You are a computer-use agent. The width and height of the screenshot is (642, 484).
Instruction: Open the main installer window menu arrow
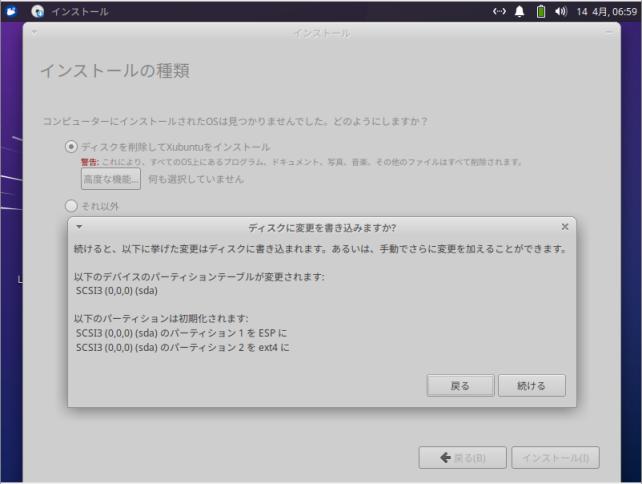[34, 32]
